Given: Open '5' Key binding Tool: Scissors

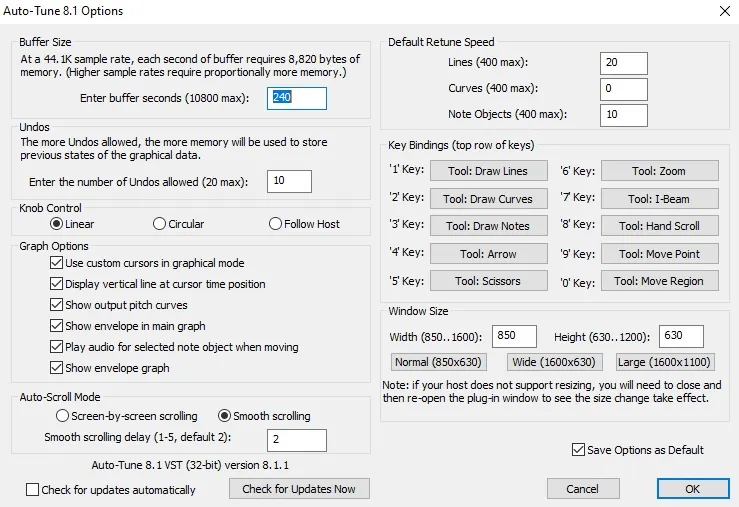Looking at the screenshot, I should (x=489, y=281).
